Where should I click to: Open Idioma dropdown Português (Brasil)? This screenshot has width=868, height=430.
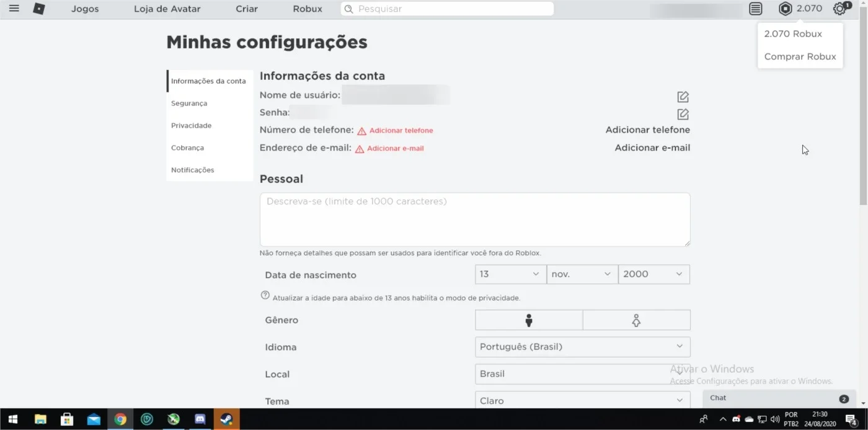click(x=583, y=347)
